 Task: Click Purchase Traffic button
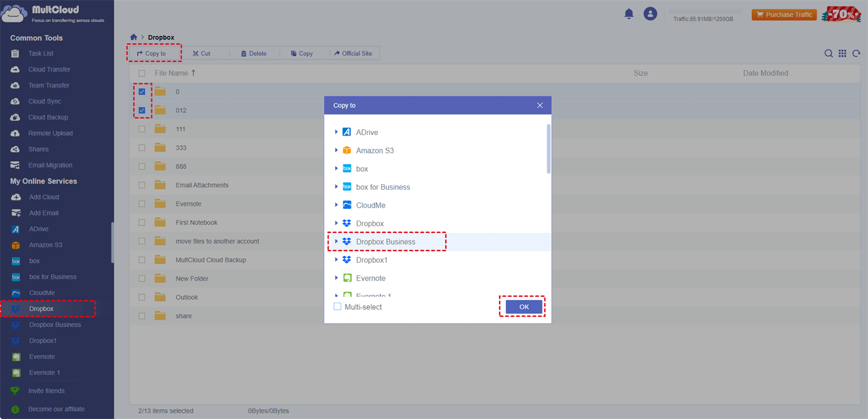click(784, 15)
